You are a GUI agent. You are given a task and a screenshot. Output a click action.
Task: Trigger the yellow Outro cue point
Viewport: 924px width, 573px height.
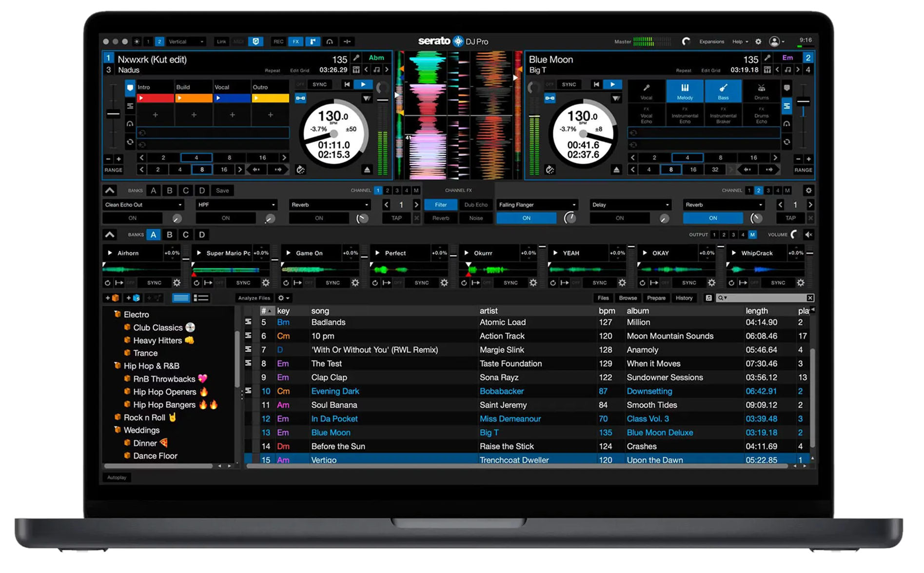click(271, 98)
